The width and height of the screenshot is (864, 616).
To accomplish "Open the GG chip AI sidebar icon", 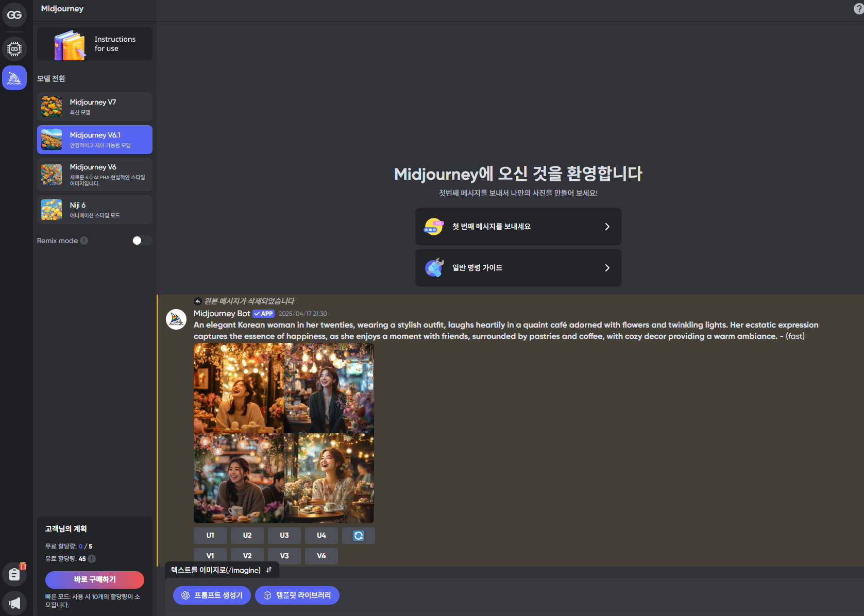I will (x=14, y=49).
